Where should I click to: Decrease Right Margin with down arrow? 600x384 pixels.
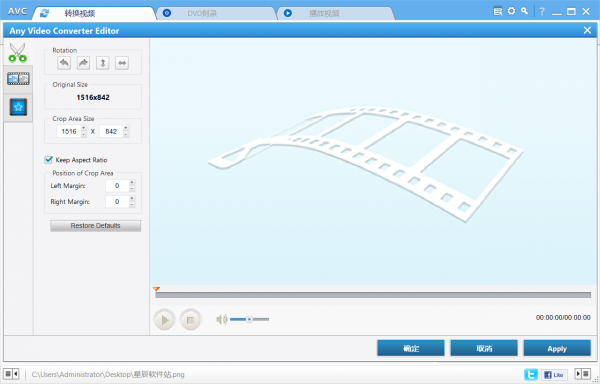pos(132,205)
